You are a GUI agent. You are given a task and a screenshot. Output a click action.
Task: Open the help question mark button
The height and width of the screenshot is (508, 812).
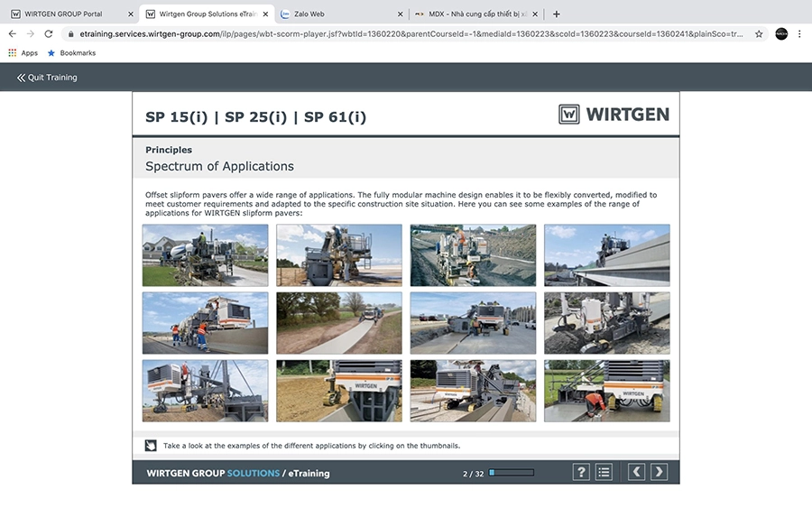[x=581, y=472]
